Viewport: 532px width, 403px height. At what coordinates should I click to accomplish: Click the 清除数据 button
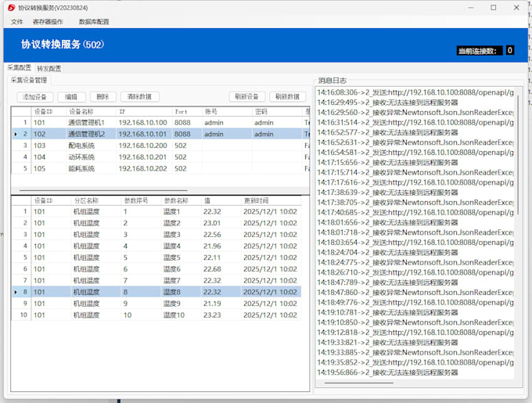139,97
